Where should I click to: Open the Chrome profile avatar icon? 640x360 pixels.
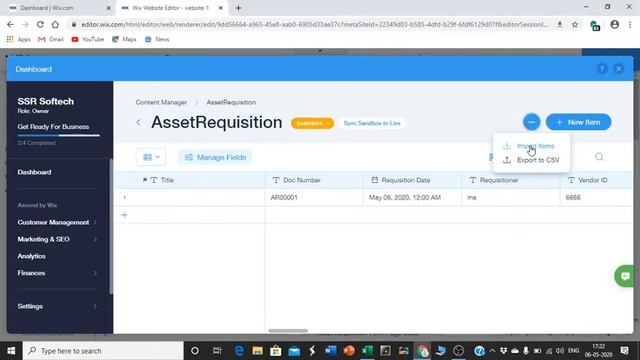pyautogui.click(x=615, y=24)
